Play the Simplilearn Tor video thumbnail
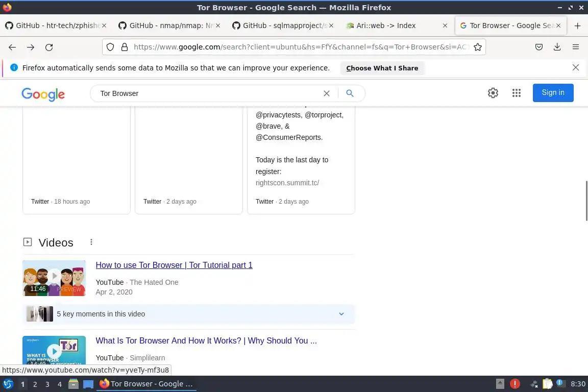Viewport: 588px width, 392px height. [54, 350]
